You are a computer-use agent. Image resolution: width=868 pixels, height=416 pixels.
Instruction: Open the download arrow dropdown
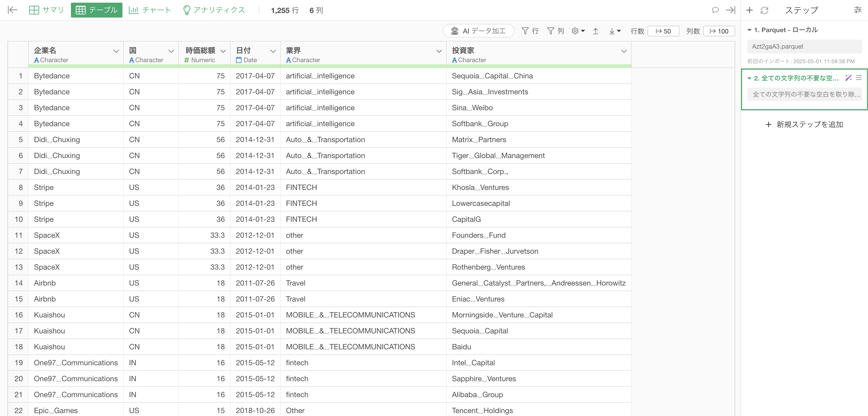click(615, 31)
